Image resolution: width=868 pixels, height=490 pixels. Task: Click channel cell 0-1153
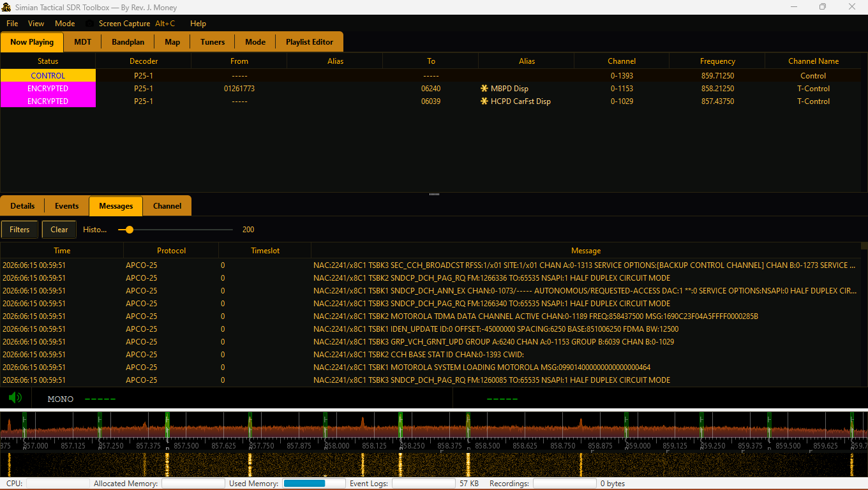pos(622,89)
